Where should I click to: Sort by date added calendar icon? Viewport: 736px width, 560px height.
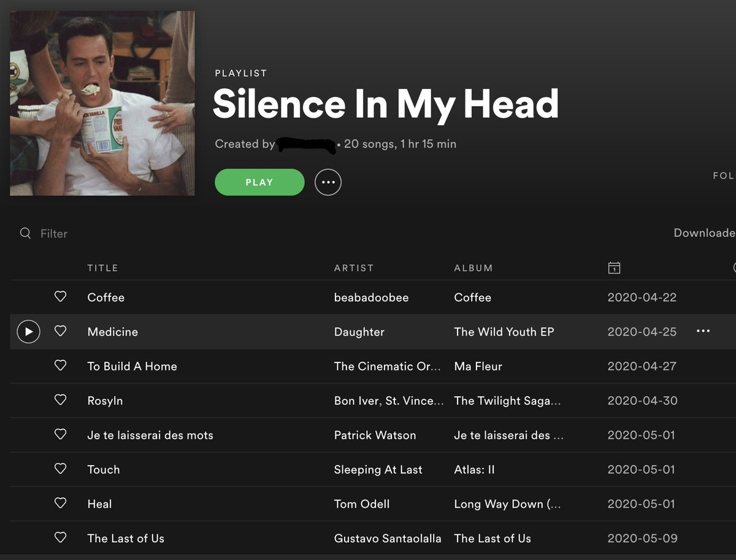[x=614, y=267]
